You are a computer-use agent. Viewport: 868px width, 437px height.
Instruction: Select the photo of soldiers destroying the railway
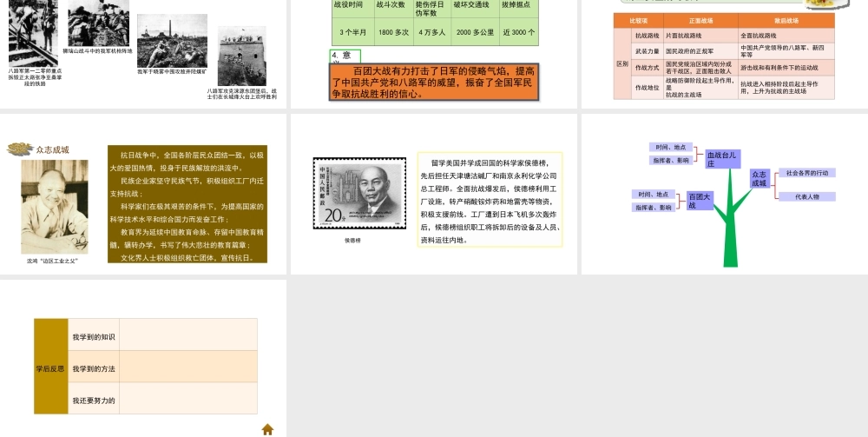coord(33,33)
